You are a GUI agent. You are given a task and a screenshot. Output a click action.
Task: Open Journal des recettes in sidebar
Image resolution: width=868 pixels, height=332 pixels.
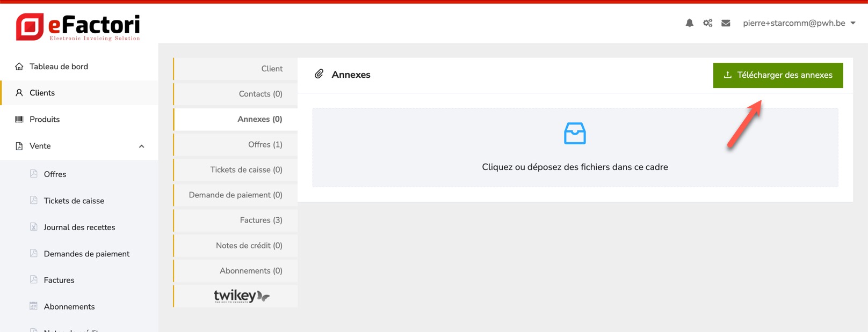coord(79,227)
